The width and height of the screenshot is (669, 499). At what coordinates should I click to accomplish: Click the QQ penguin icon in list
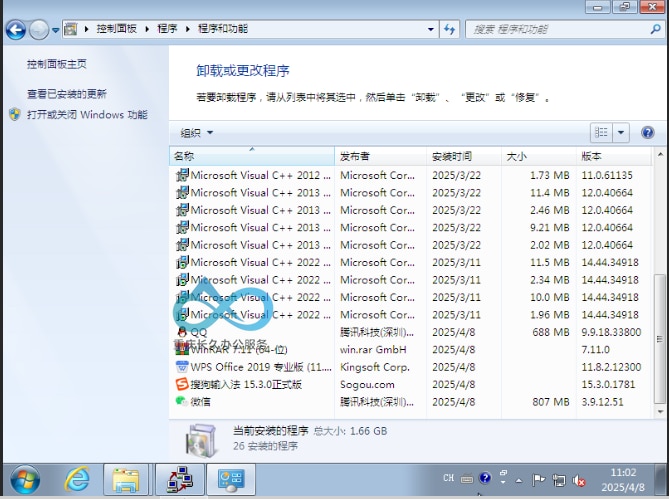pos(182,332)
